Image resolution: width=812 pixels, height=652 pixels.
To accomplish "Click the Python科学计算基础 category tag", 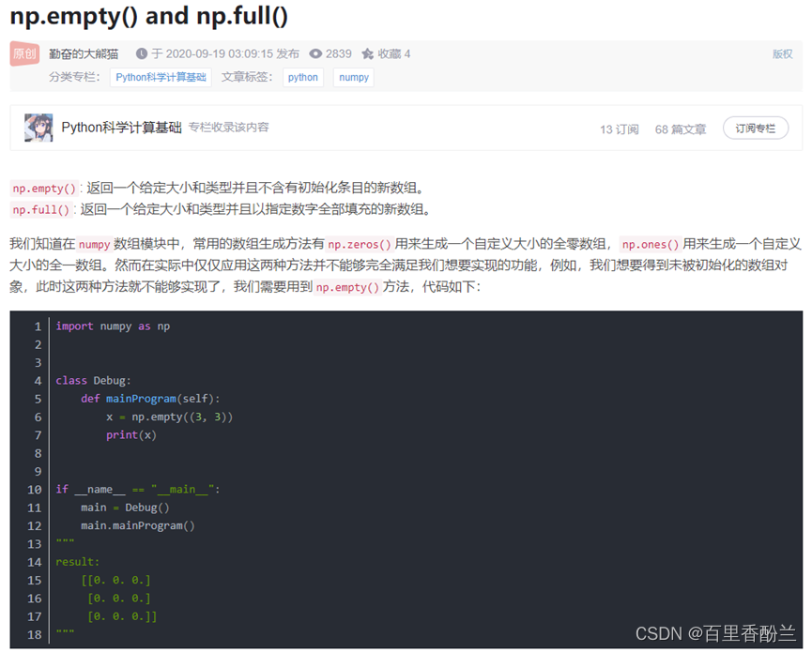I will click(161, 77).
